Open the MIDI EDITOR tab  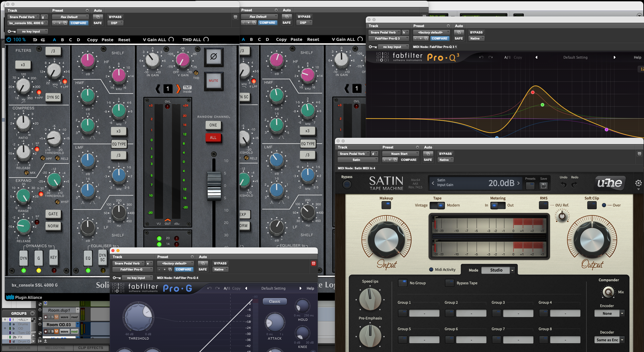(x=19, y=348)
